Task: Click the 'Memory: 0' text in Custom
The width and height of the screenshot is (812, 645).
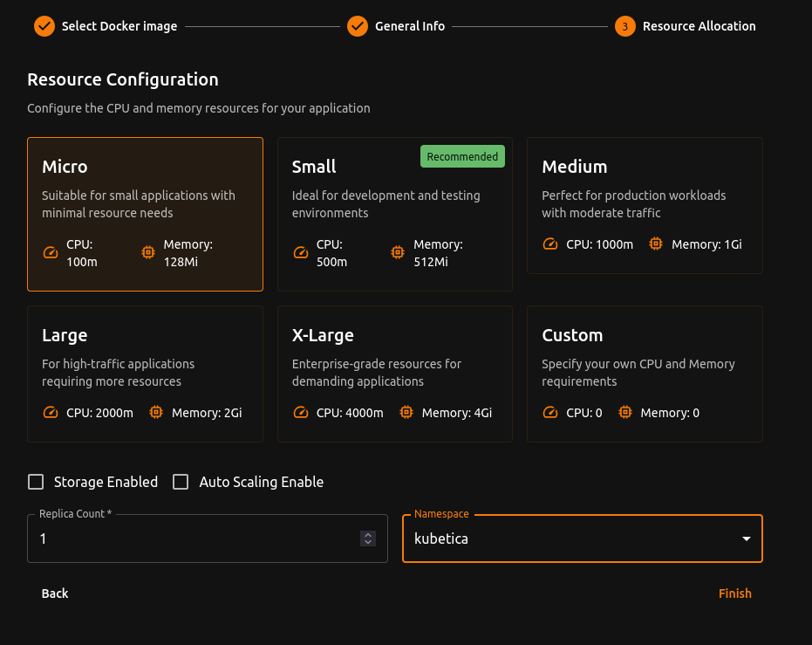Action: pos(670,413)
